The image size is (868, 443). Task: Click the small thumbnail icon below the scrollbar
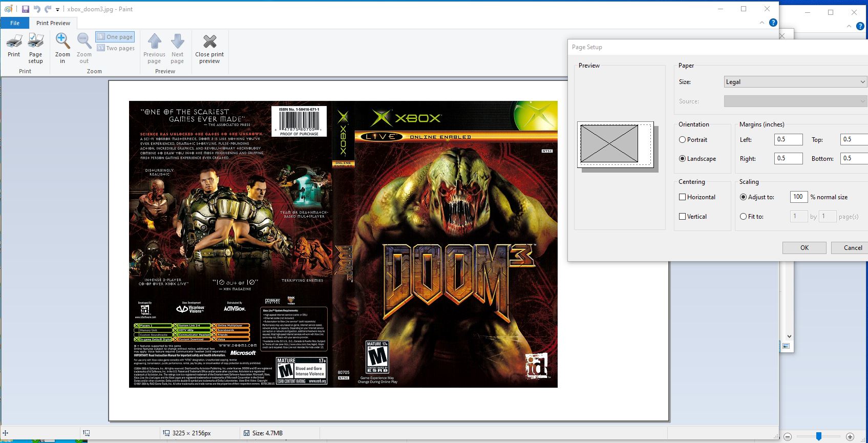pyautogui.click(x=786, y=346)
